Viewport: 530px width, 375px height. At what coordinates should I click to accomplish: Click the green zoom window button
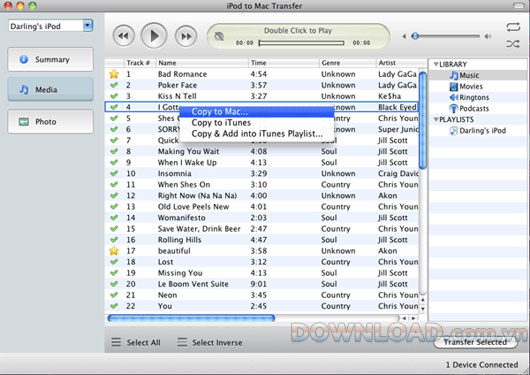(x=32, y=5)
